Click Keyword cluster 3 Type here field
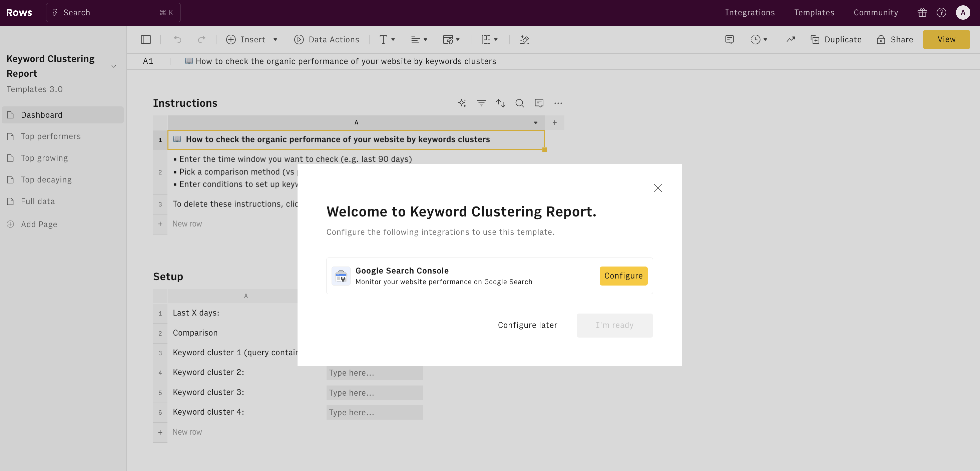The height and width of the screenshot is (471, 980). [375, 393]
